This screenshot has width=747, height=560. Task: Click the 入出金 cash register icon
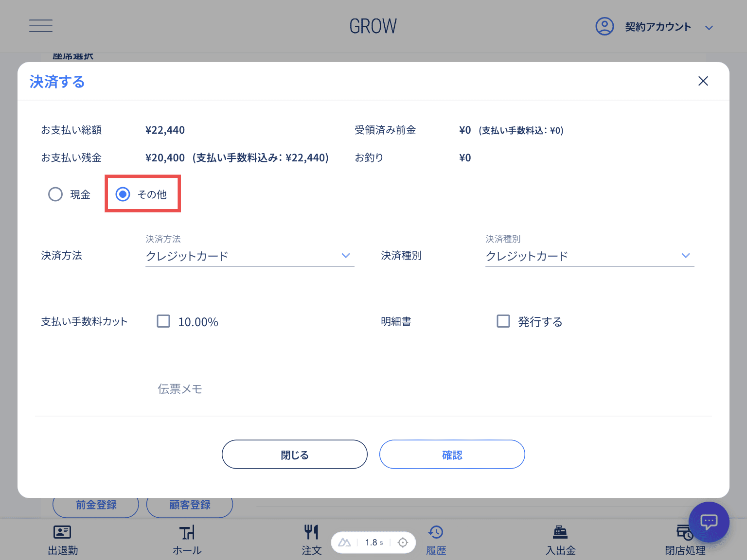[x=560, y=533]
